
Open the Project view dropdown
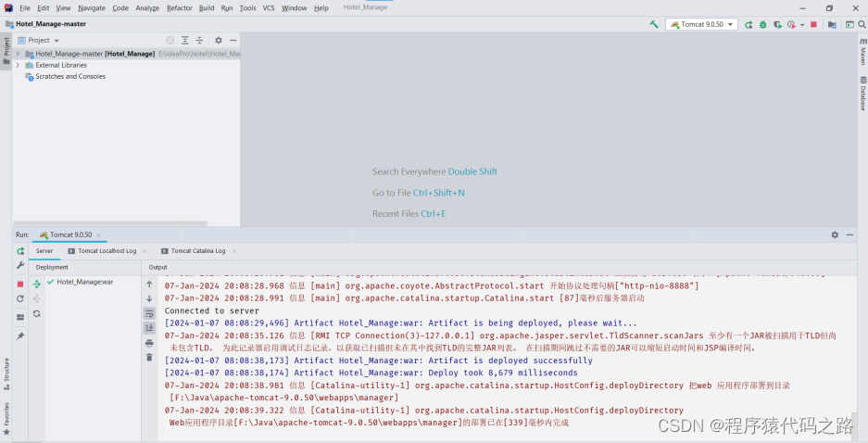pos(38,41)
